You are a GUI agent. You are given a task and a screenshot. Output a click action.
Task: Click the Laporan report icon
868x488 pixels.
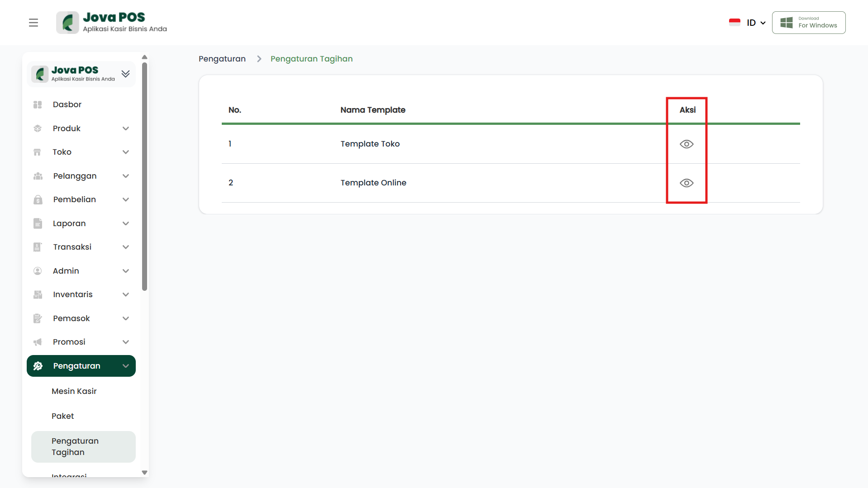(x=38, y=223)
